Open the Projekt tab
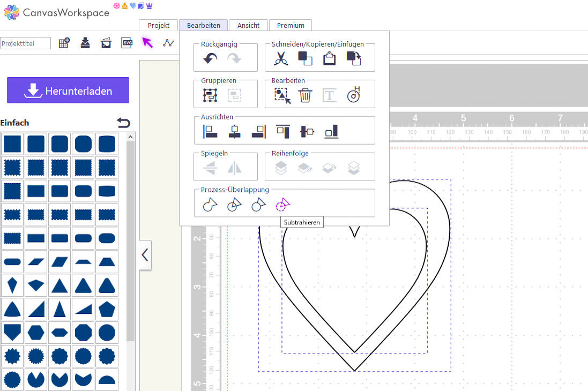This screenshot has width=588, height=391. 159,25
